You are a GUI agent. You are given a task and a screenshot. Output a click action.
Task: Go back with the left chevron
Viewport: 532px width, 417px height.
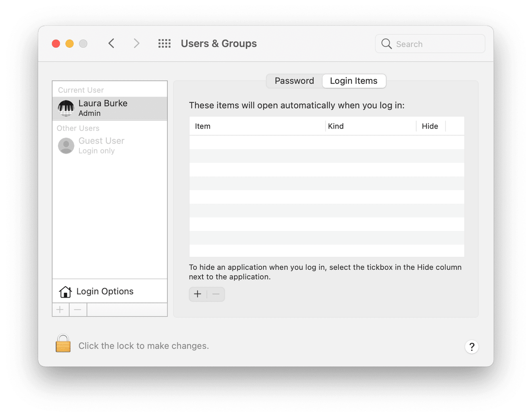[x=112, y=44]
